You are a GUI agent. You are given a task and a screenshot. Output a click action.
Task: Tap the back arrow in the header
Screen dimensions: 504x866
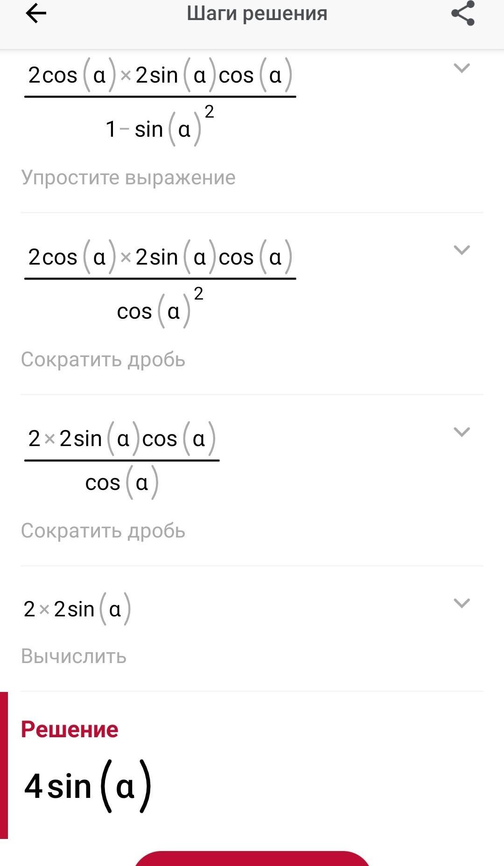36,14
